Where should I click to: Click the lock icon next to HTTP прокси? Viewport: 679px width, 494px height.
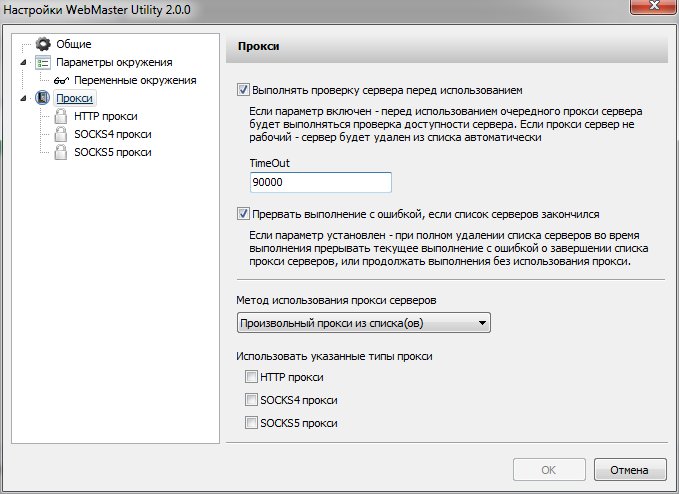click(x=61, y=116)
